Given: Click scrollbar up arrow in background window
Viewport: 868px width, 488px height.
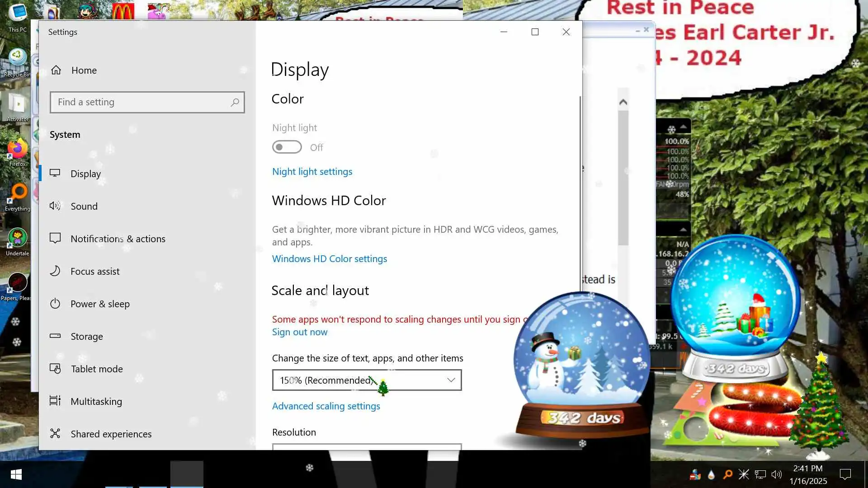Looking at the screenshot, I should tap(623, 103).
